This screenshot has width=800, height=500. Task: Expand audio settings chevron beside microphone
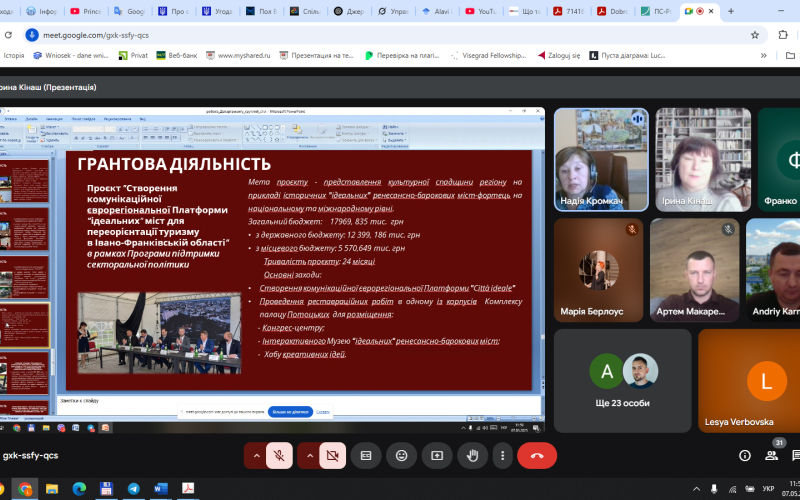pos(256,456)
